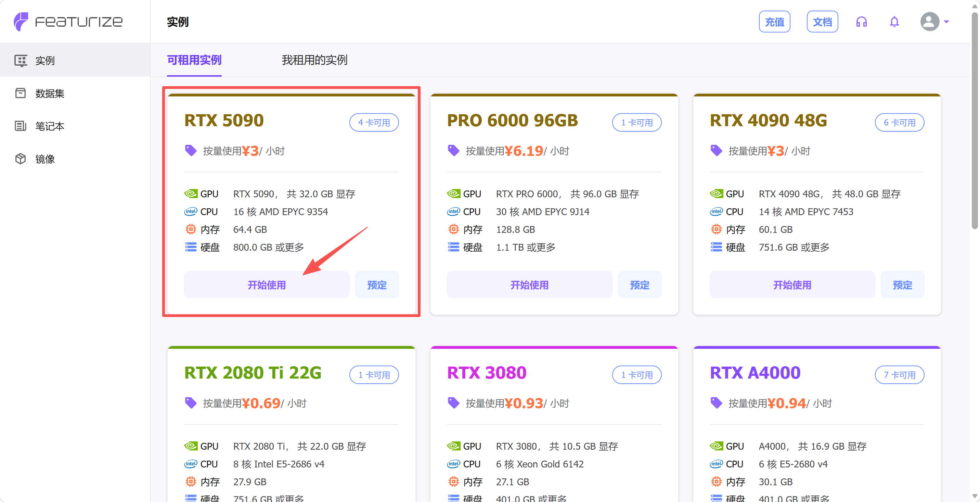This screenshot has width=980, height=502.
Task: Click the 数据集 archive icon
Action: click(x=21, y=93)
